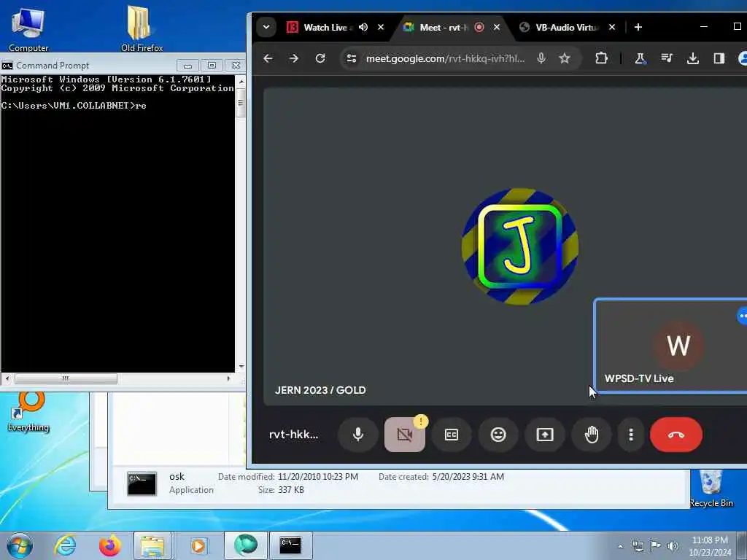Select the Old Firefox folder icon
This screenshot has height=560, width=747.
pos(142,28)
